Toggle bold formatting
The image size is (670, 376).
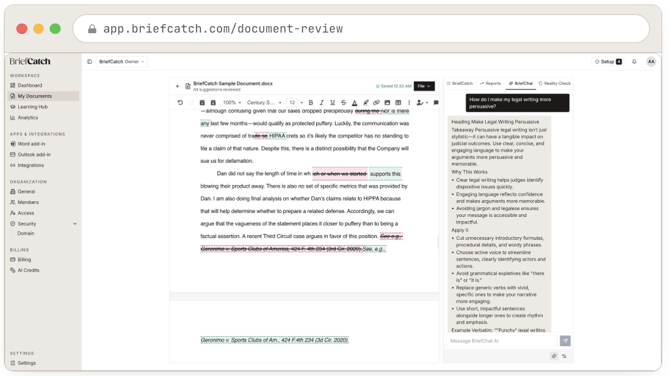coord(311,103)
